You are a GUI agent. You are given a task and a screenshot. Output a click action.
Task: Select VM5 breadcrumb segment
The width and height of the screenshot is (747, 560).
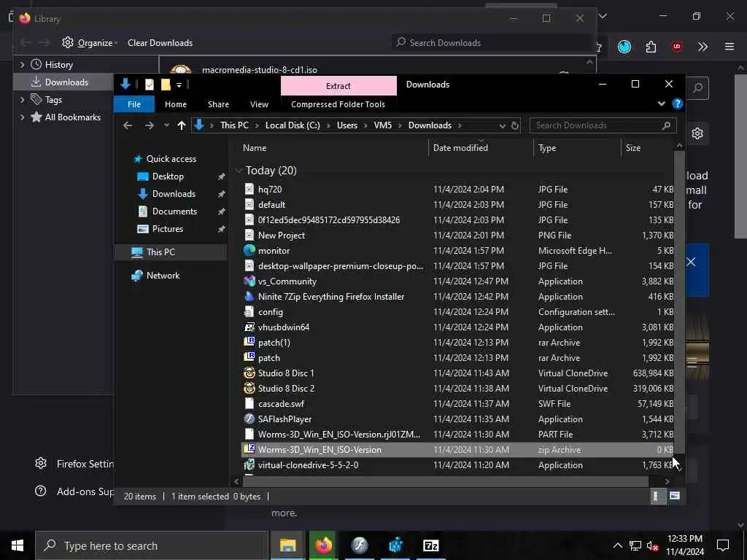(382, 125)
